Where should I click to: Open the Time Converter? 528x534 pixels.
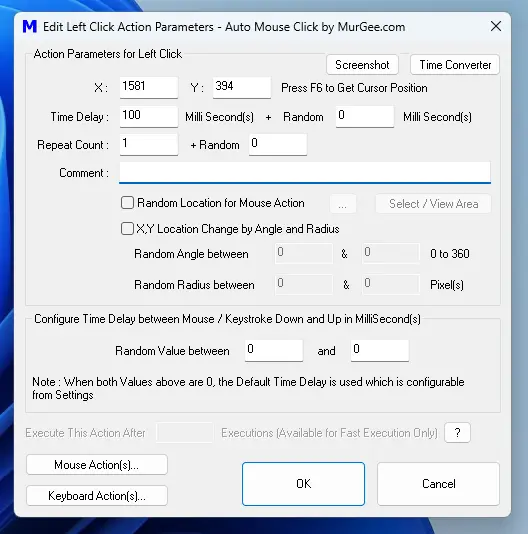(455, 65)
